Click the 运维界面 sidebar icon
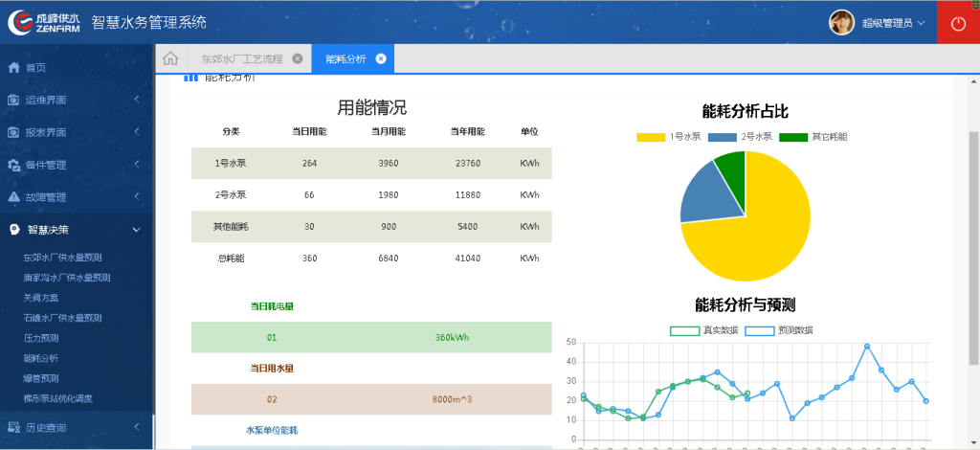This screenshot has width=980, height=450. click(13, 101)
